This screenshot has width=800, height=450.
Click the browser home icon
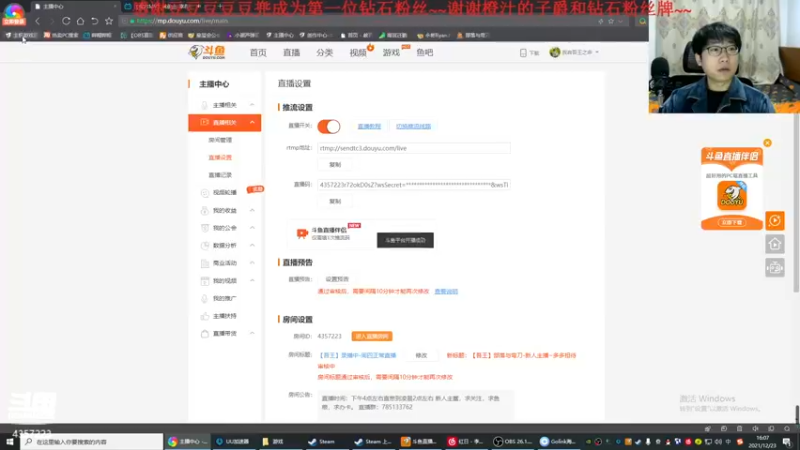coord(80,21)
